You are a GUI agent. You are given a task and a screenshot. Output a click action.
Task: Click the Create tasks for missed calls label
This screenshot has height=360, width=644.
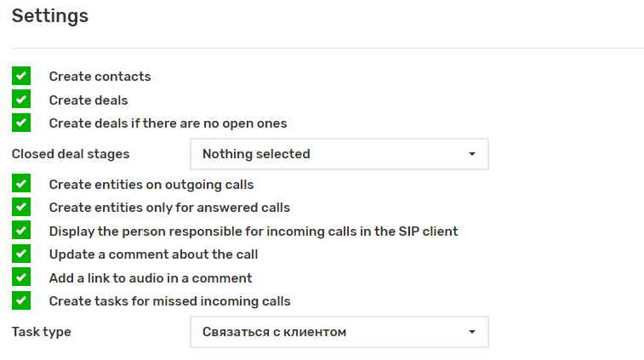(x=169, y=301)
